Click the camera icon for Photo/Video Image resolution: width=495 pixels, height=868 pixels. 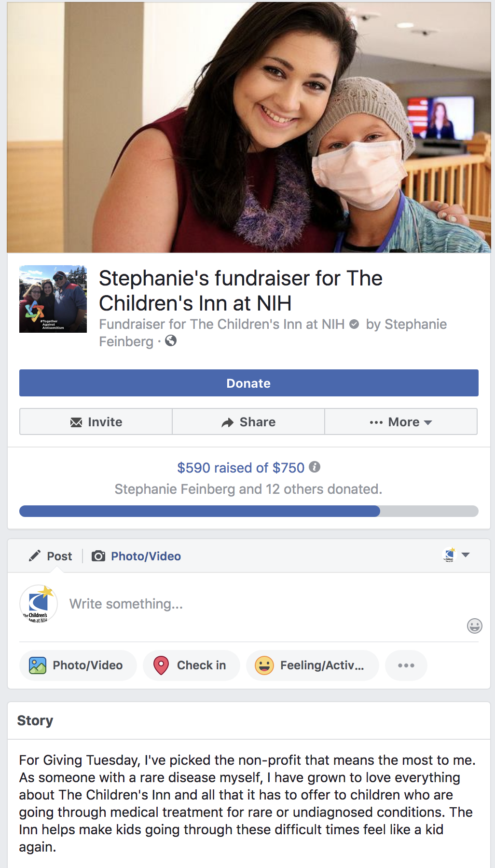click(x=98, y=556)
